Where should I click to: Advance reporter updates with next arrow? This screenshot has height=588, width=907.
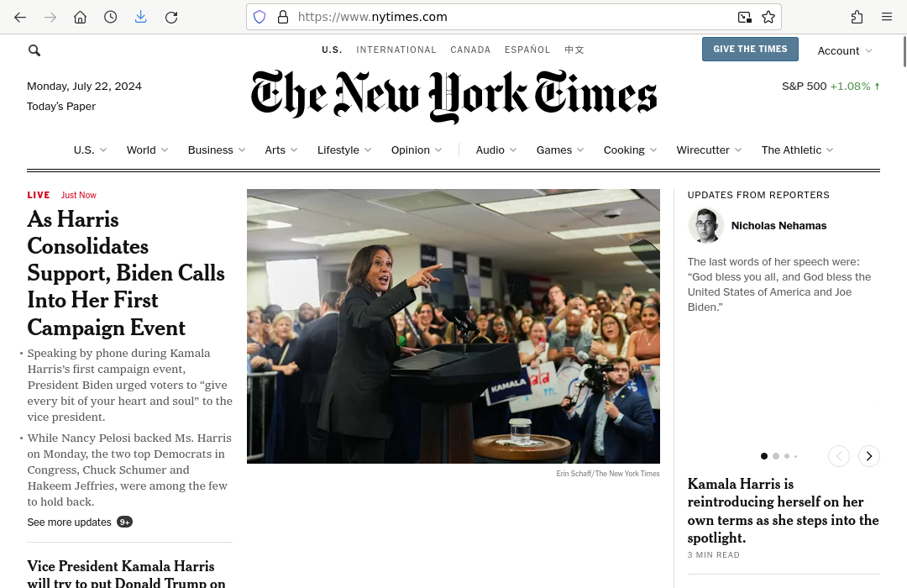click(869, 456)
